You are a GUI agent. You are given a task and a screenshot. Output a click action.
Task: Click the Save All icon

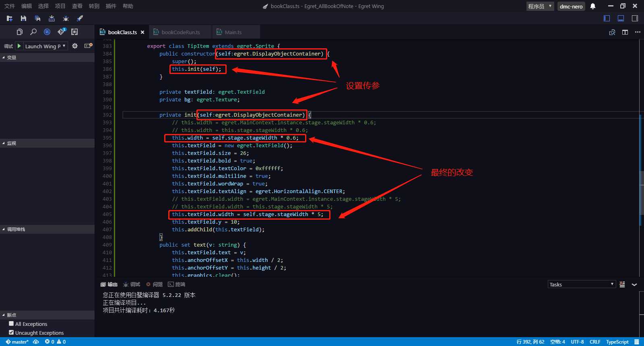(x=37, y=19)
